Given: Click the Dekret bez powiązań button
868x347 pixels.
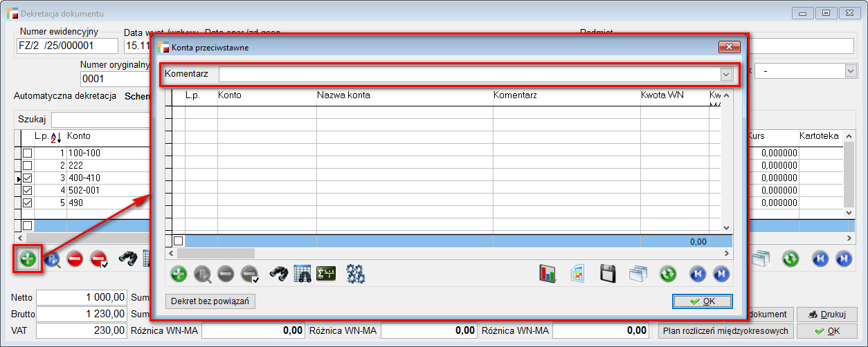Looking at the screenshot, I should [210, 301].
